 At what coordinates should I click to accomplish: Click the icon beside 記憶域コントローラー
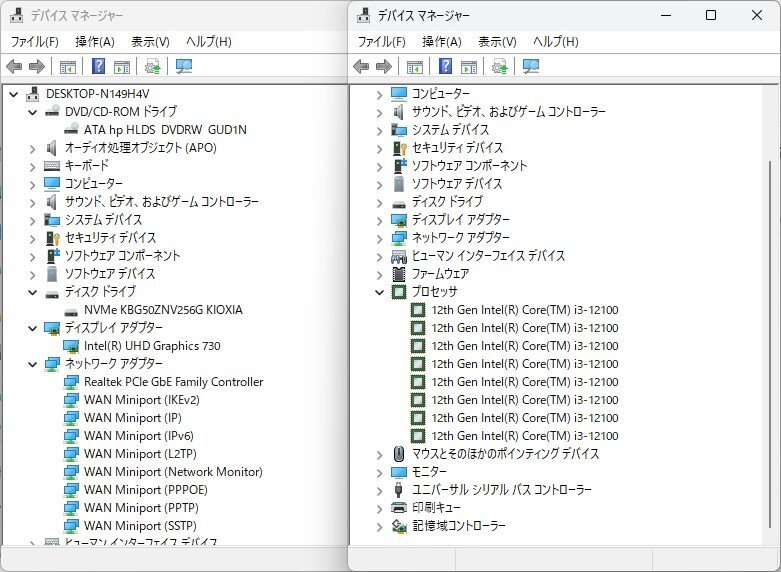point(399,526)
